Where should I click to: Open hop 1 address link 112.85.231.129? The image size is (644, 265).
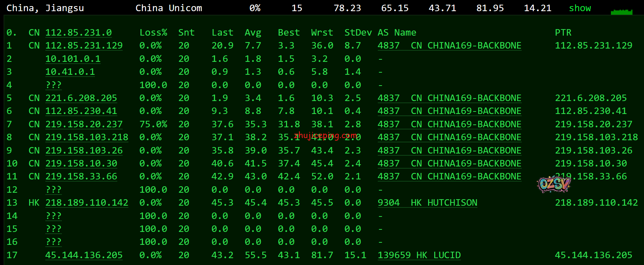pos(84,46)
